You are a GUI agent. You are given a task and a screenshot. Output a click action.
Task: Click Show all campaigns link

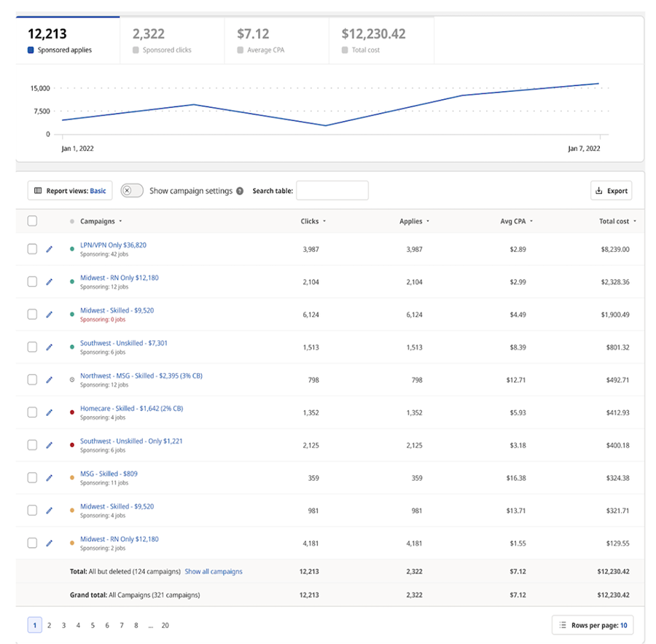tap(214, 571)
